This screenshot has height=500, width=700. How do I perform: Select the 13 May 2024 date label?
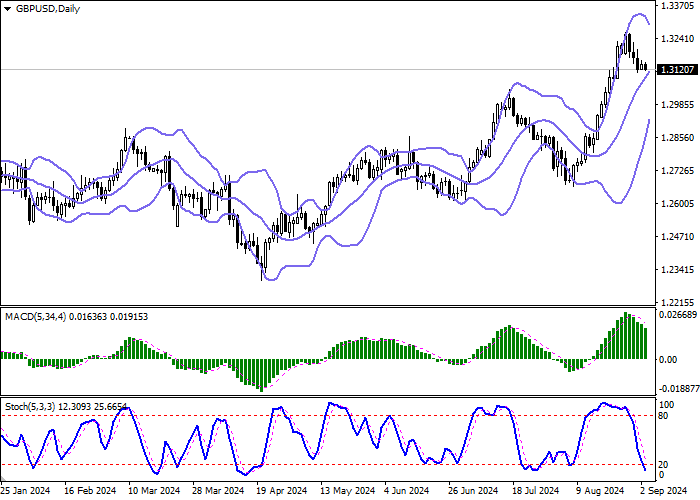click(x=348, y=491)
